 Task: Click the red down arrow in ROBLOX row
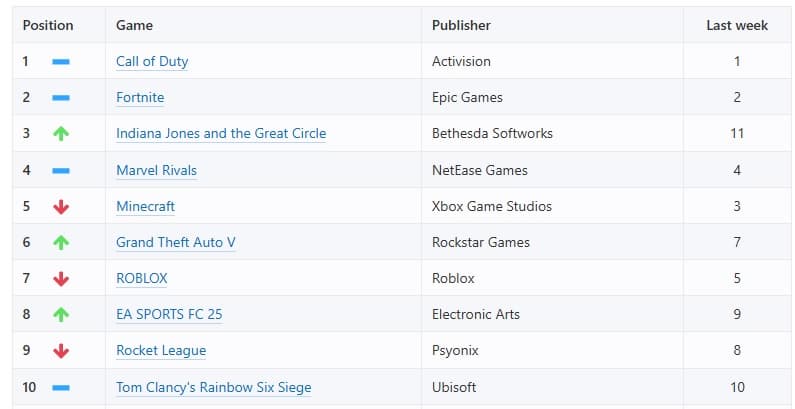pyautogui.click(x=61, y=278)
